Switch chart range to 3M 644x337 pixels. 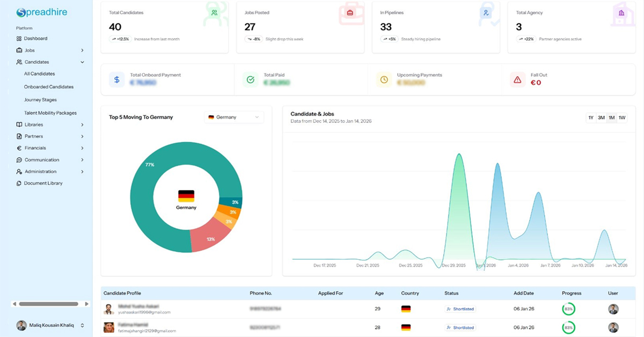click(601, 118)
